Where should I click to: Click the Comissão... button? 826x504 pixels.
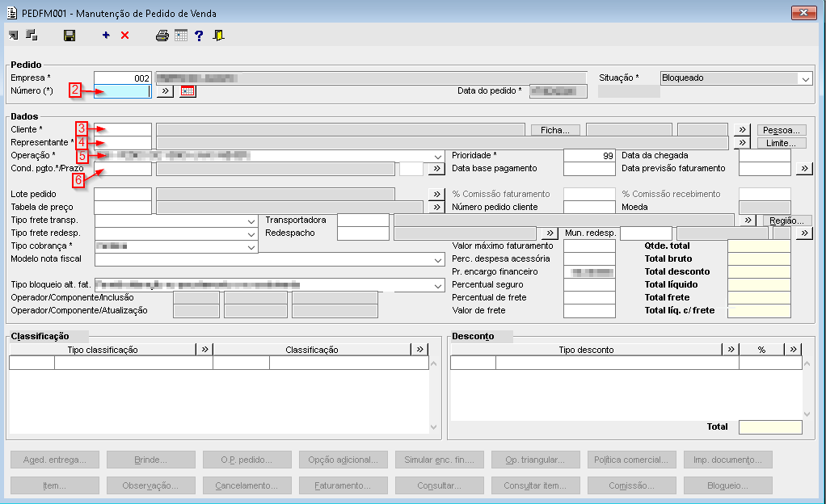pos(631,485)
